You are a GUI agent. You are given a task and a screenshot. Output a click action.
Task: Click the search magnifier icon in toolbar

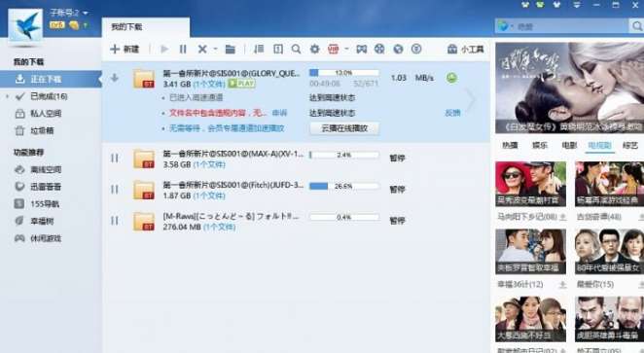click(x=296, y=50)
